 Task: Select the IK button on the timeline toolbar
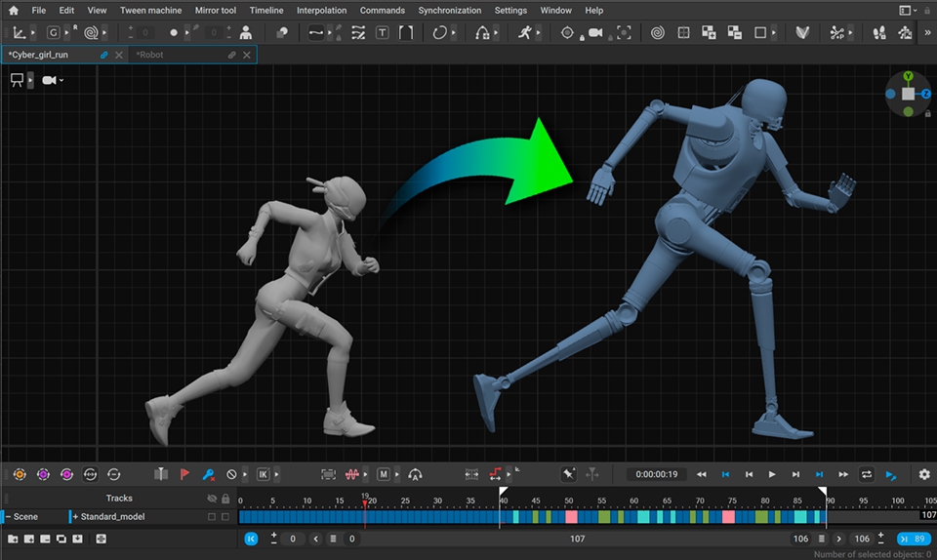click(263, 474)
